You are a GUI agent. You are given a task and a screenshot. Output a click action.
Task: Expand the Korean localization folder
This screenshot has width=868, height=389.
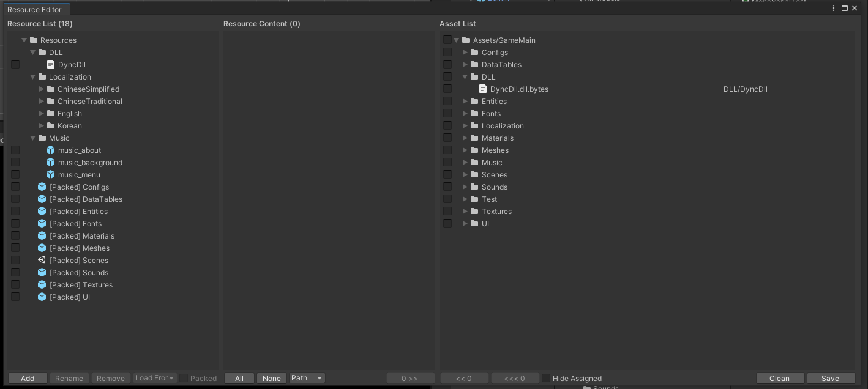coord(42,125)
